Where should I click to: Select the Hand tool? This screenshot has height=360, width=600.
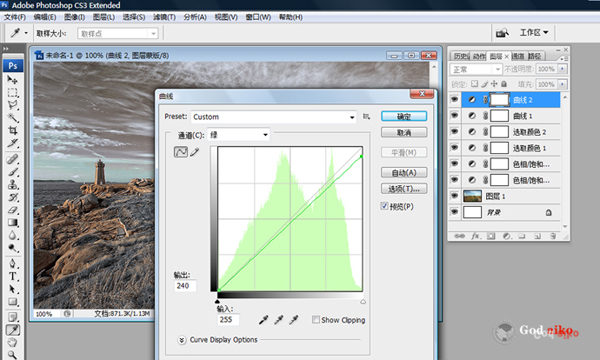(x=12, y=342)
